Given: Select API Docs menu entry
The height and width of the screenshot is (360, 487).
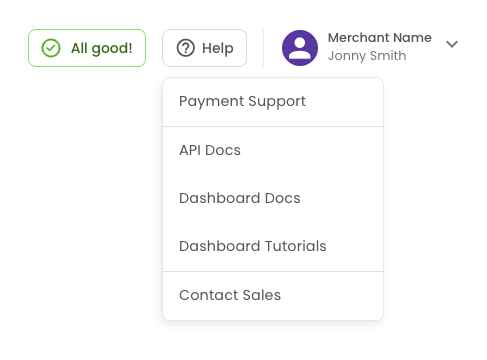Looking at the screenshot, I should coord(273,150).
